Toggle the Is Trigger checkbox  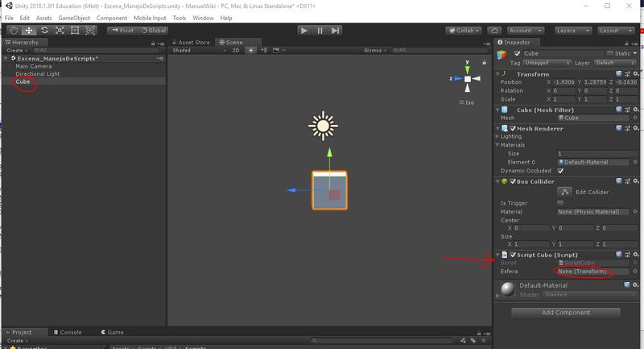tap(560, 203)
